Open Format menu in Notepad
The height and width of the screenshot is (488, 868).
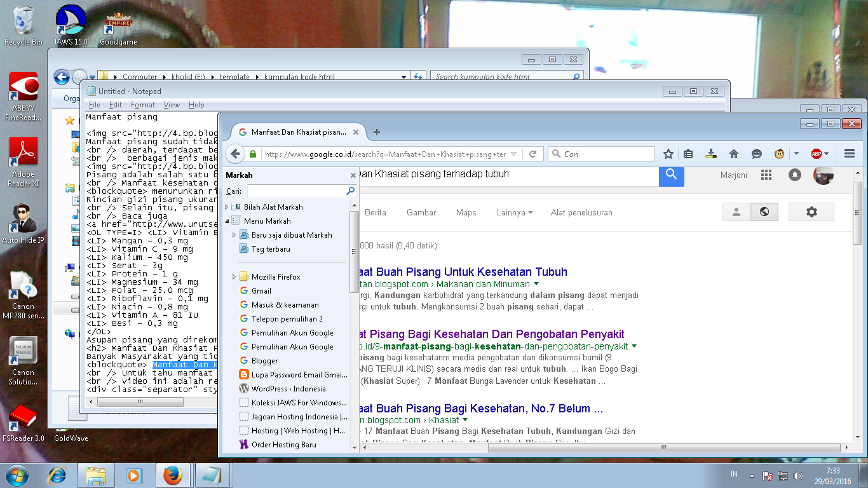coord(143,105)
